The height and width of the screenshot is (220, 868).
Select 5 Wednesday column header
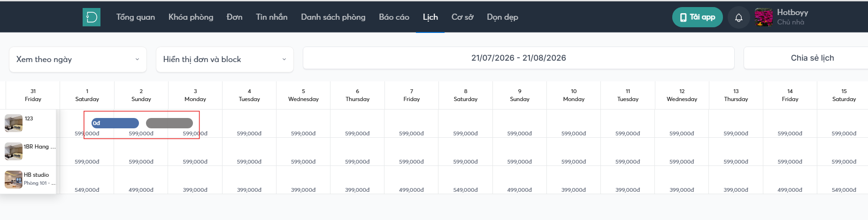pos(303,95)
